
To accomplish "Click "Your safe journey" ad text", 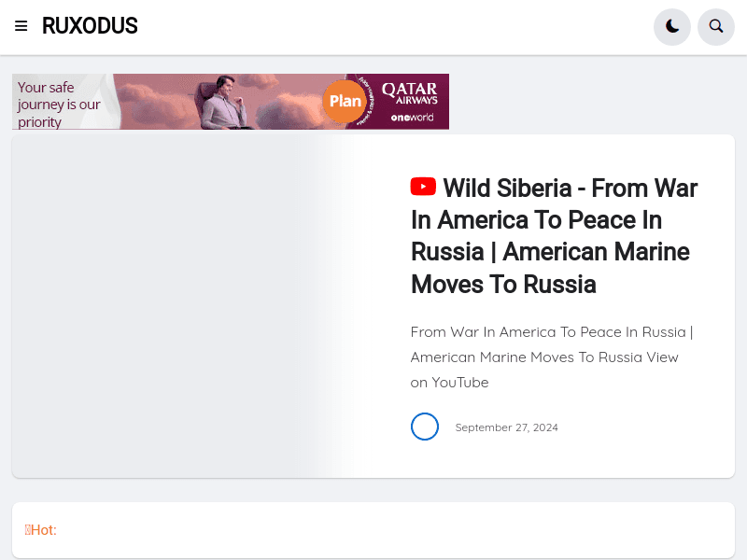I will pos(59,104).
